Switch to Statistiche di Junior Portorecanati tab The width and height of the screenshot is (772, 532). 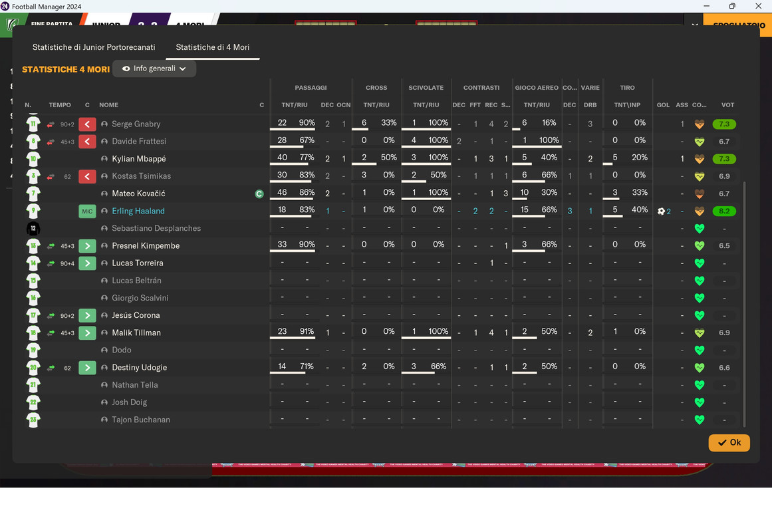[x=94, y=47]
